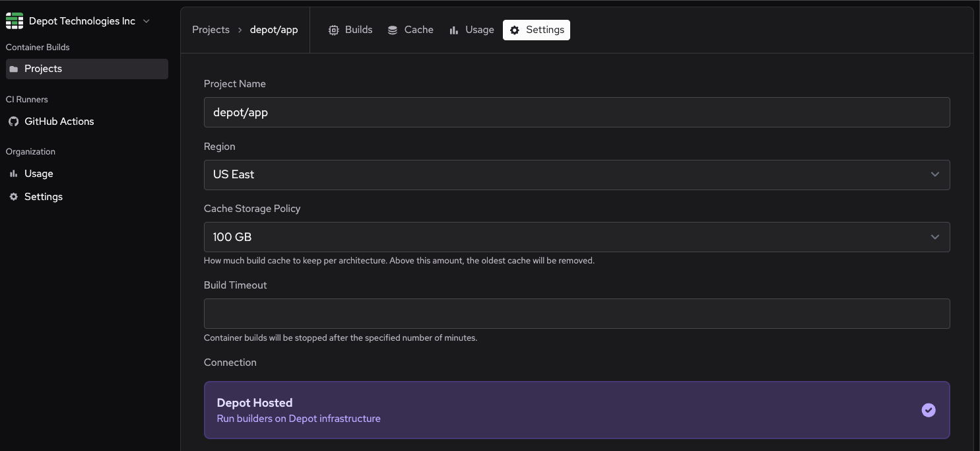The height and width of the screenshot is (451, 980).
Task: Go to Projects in the breadcrumb
Action: [x=211, y=30]
